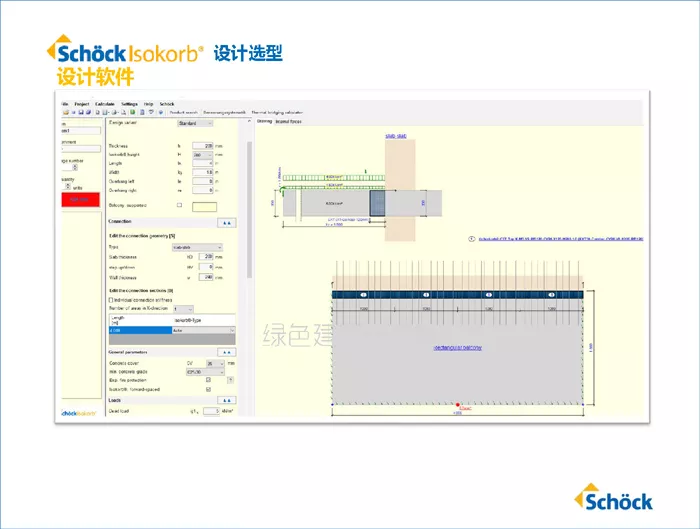Open the connection Type slab-slab dropdown
The height and width of the screenshot is (529, 700).
coord(197,247)
